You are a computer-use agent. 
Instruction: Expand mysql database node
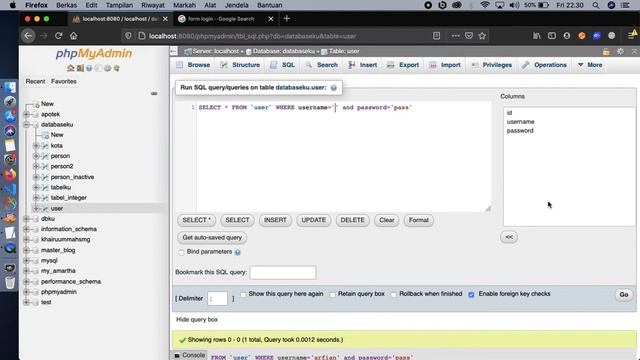27,260
